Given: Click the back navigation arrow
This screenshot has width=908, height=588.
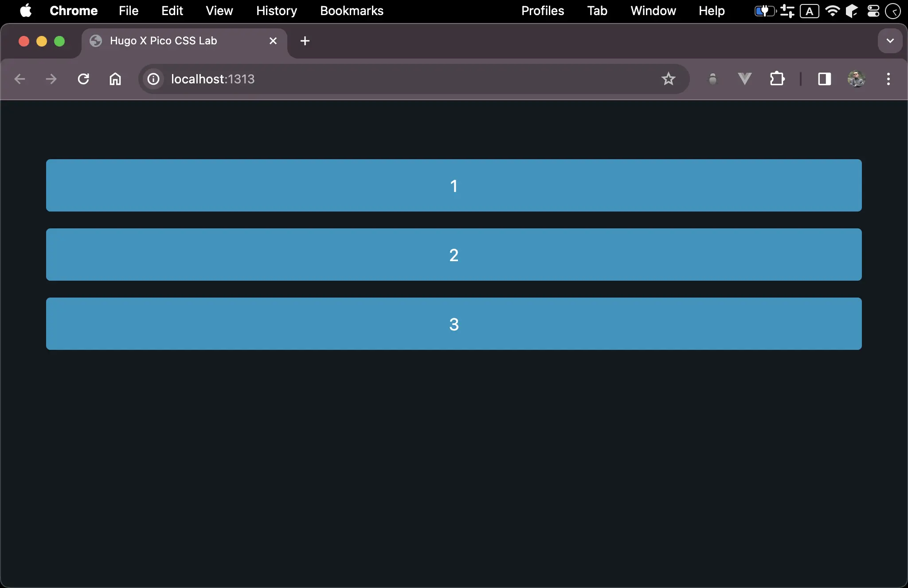Looking at the screenshot, I should coord(20,79).
